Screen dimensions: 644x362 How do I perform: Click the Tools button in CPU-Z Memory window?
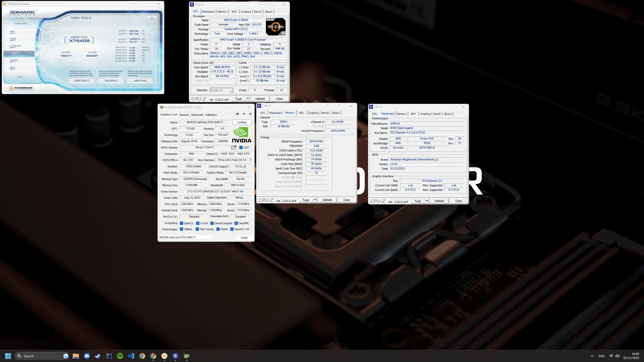(x=306, y=200)
